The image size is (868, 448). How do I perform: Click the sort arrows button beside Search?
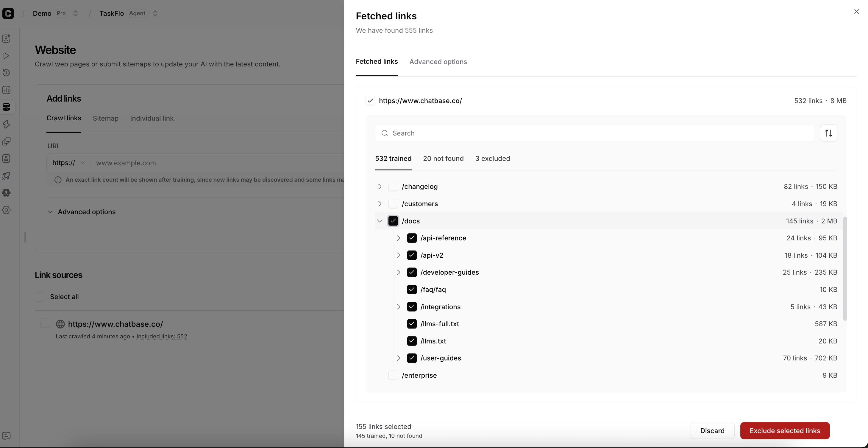(x=829, y=133)
